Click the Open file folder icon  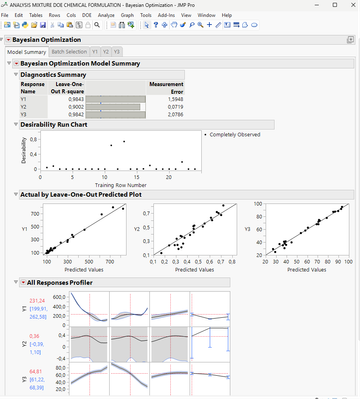(34, 25)
